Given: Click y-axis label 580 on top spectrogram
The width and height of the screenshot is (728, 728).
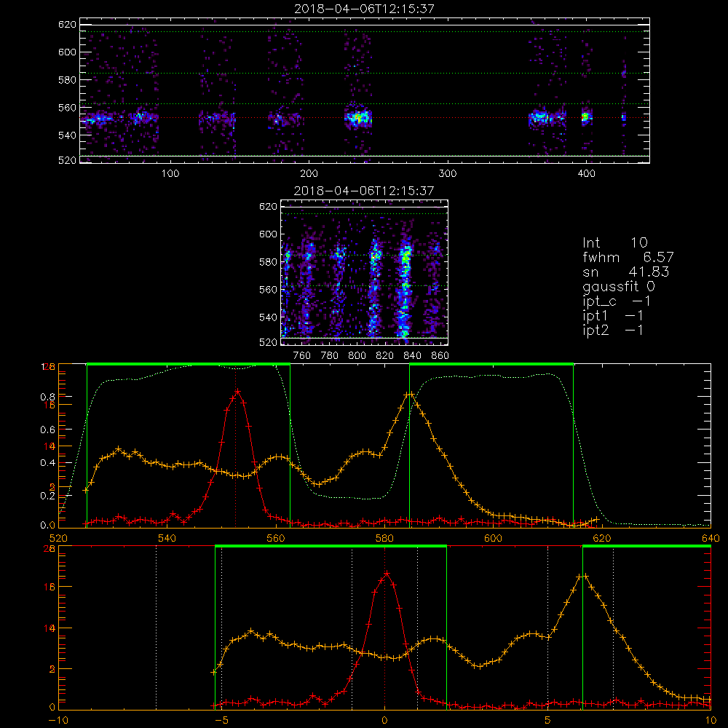Looking at the screenshot, I should click(67, 79).
